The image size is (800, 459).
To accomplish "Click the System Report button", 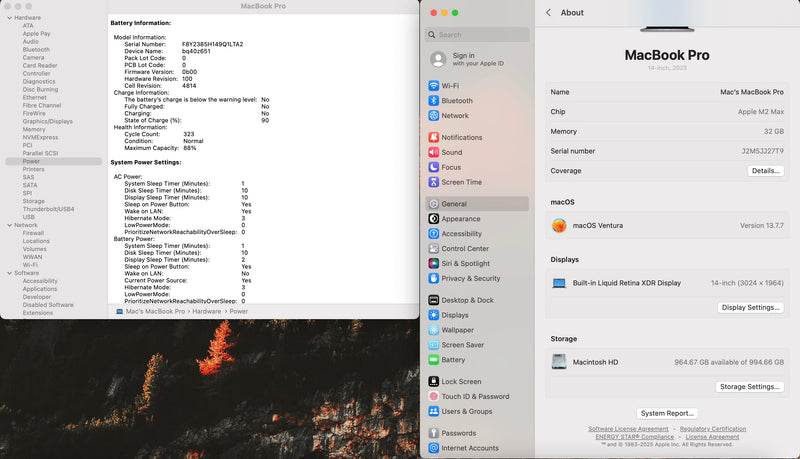I will pos(667,413).
